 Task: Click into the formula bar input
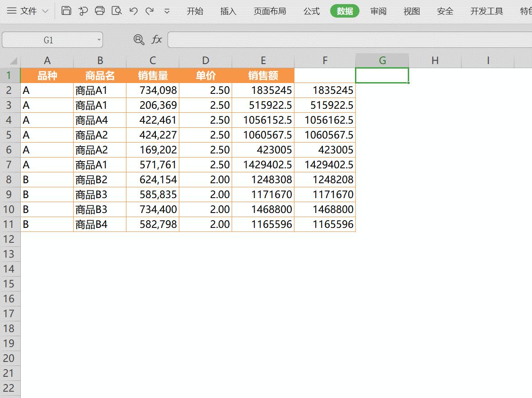coord(348,40)
